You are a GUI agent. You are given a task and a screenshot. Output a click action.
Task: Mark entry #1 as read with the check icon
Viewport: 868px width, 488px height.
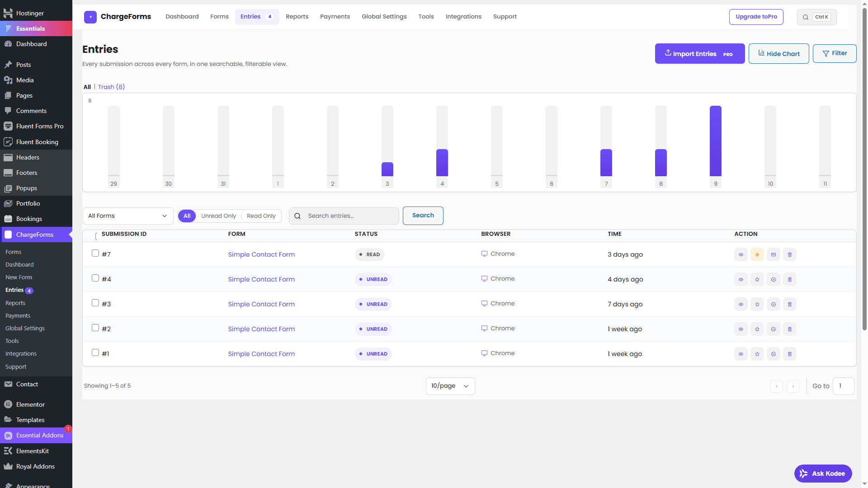[773, 354]
